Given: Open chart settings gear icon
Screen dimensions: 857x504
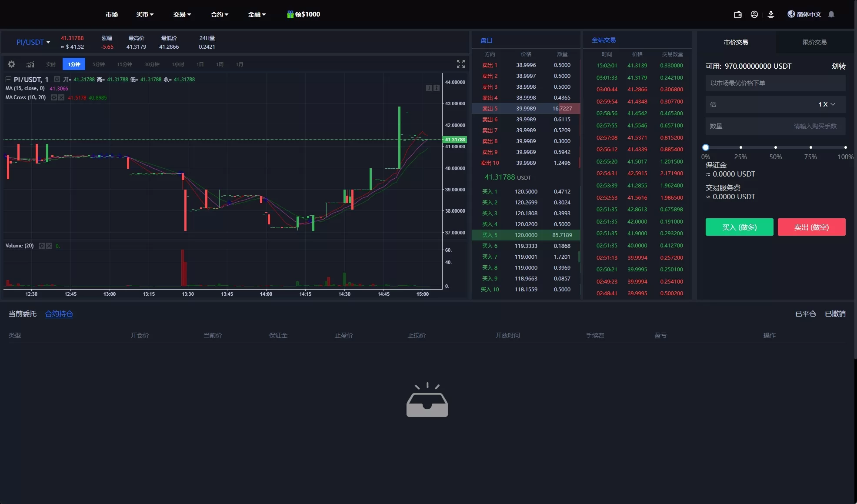Looking at the screenshot, I should (x=12, y=64).
